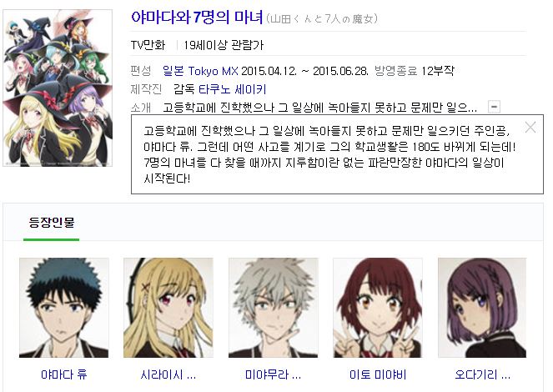Open 야마다 류 character portrait
Image resolution: width=553 pixels, height=392 pixels.
click(64, 308)
